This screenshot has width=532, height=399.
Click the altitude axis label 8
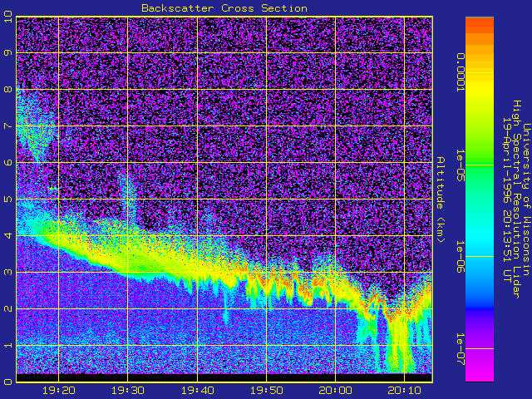point(8,89)
